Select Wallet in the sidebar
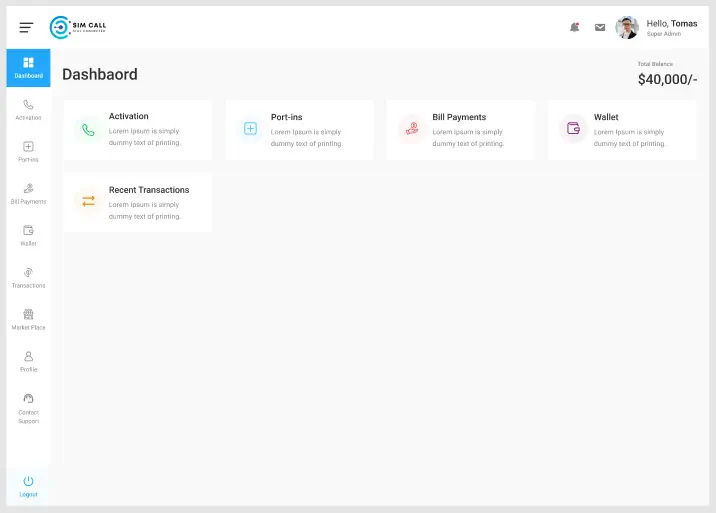Image resolution: width=716 pixels, height=513 pixels. [28, 236]
